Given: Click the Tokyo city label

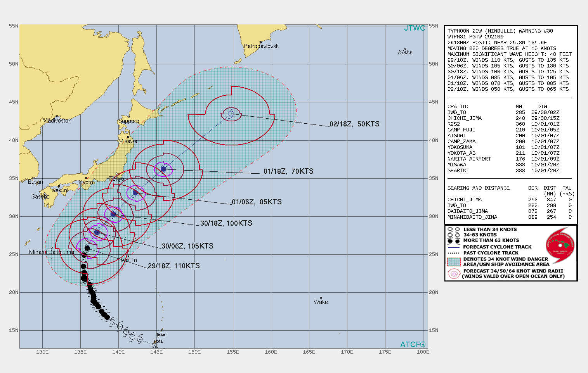Looking at the screenshot, I should [116, 179].
